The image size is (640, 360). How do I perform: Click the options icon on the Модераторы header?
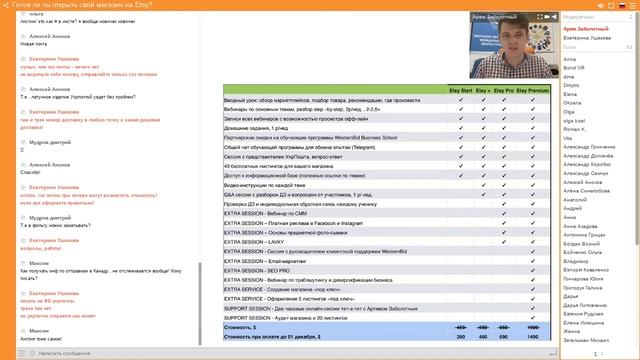pos(631,17)
